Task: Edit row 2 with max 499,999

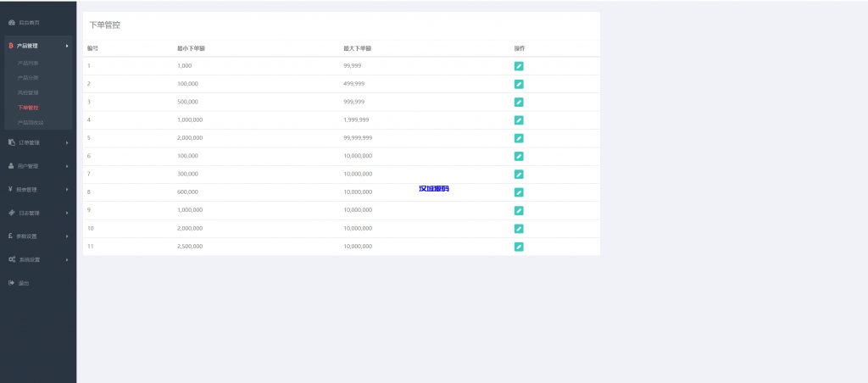Action: 519,84
